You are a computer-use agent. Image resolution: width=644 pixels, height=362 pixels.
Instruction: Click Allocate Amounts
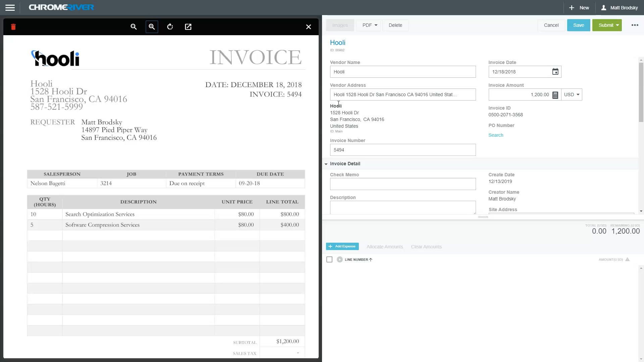coord(385,247)
